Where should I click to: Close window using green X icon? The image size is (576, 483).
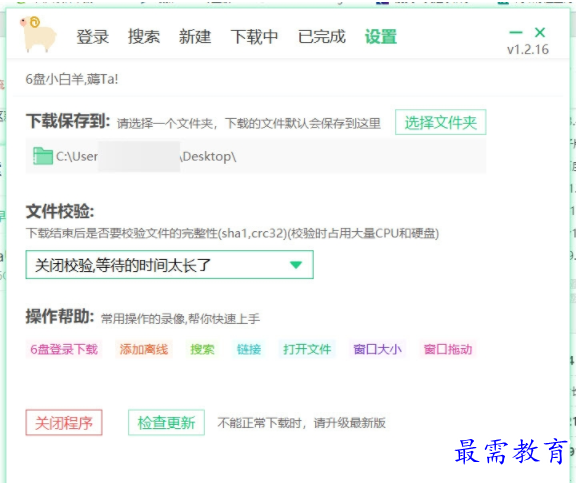(540, 32)
